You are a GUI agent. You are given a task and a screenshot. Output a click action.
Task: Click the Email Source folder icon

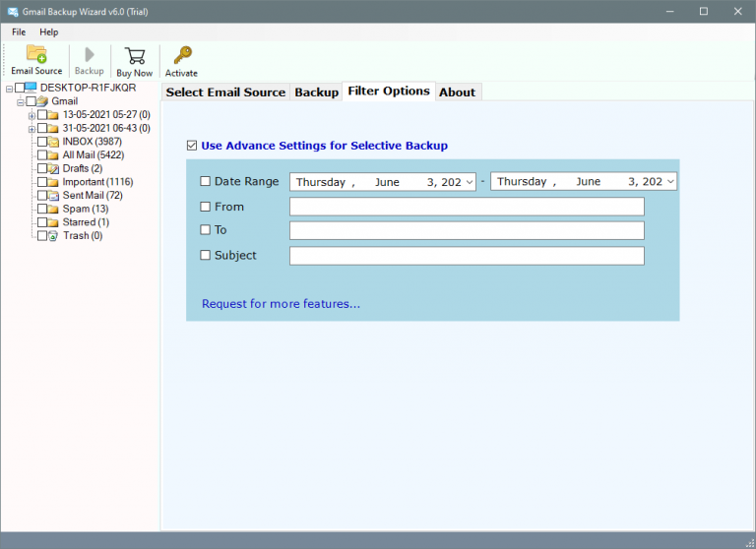[36, 54]
